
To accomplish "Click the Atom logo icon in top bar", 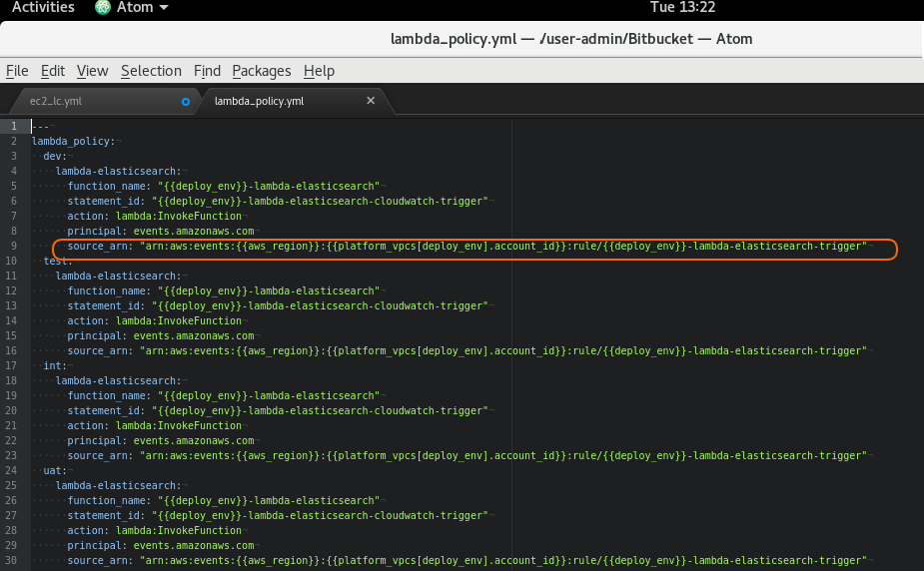I will (103, 8).
